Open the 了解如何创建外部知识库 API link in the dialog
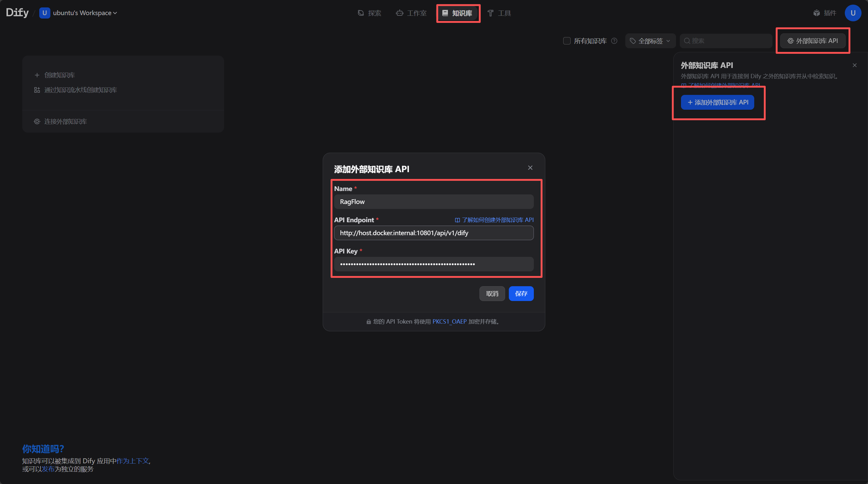This screenshot has height=484, width=868. 494,220
